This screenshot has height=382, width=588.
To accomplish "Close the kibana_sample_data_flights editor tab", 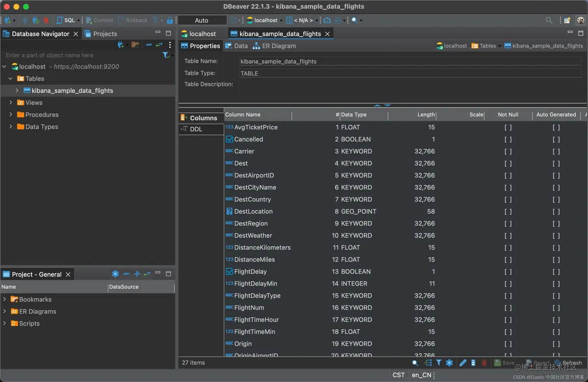I will 327,34.
